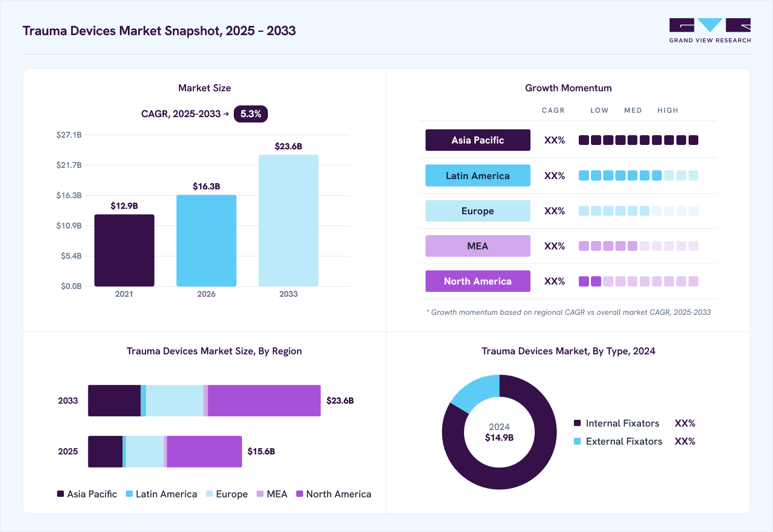The width and height of the screenshot is (773, 532).
Task: Click the MEA legend swatch
Action: click(260, 494)
